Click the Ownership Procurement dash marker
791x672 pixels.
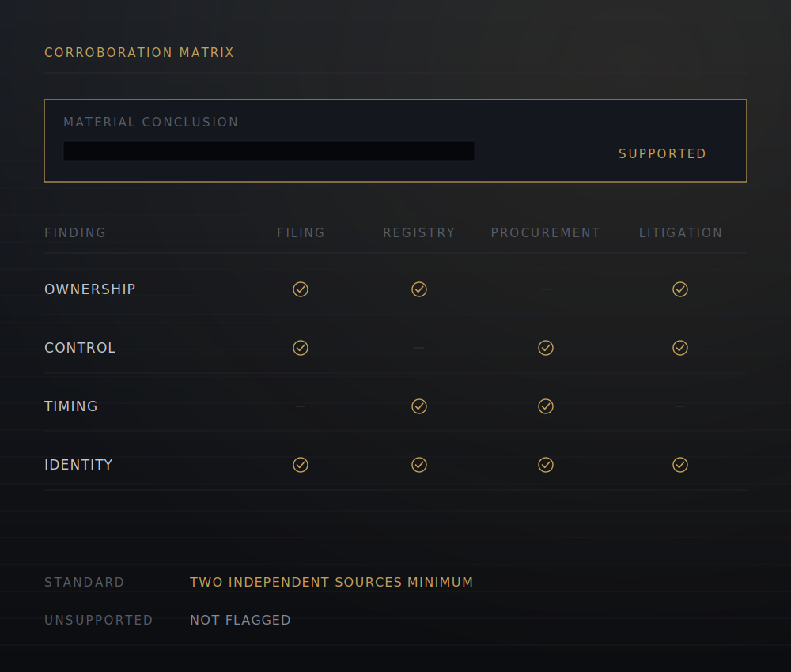click(x=546, y=289)
